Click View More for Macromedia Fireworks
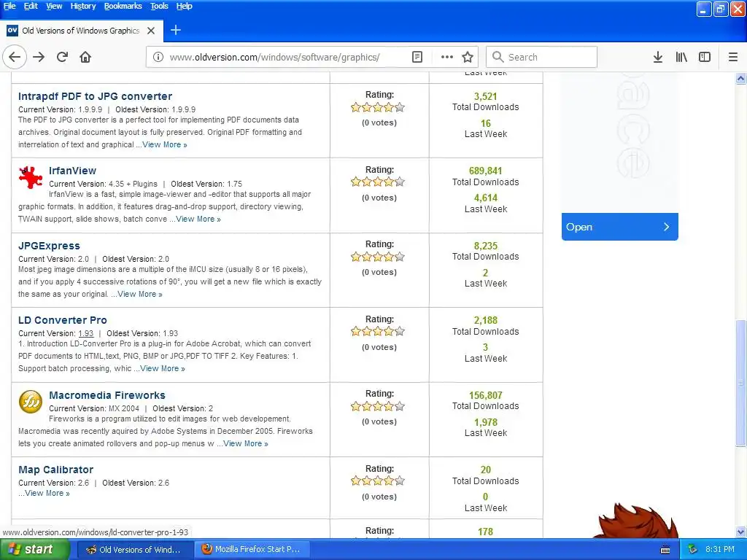Image resolution: width=747 pixels, height=560 pixels. coord(246,444)
